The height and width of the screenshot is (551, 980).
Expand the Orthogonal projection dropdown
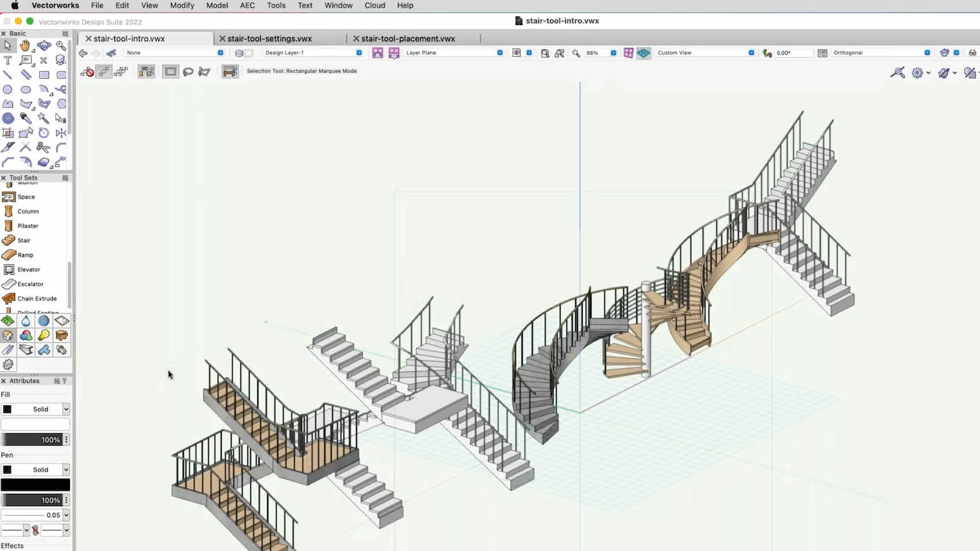(x=928, y=52)
